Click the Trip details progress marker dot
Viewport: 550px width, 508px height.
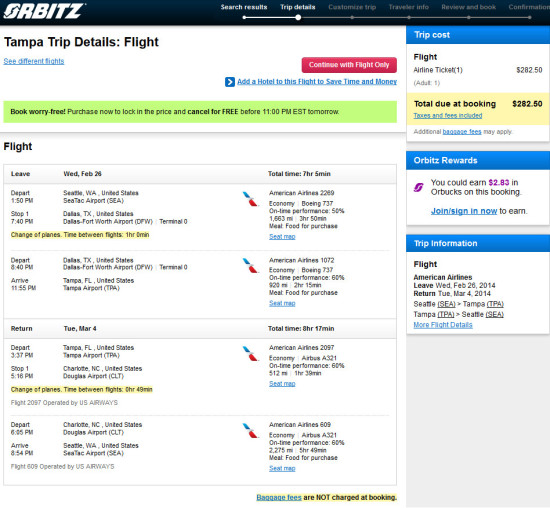point(298,17)
